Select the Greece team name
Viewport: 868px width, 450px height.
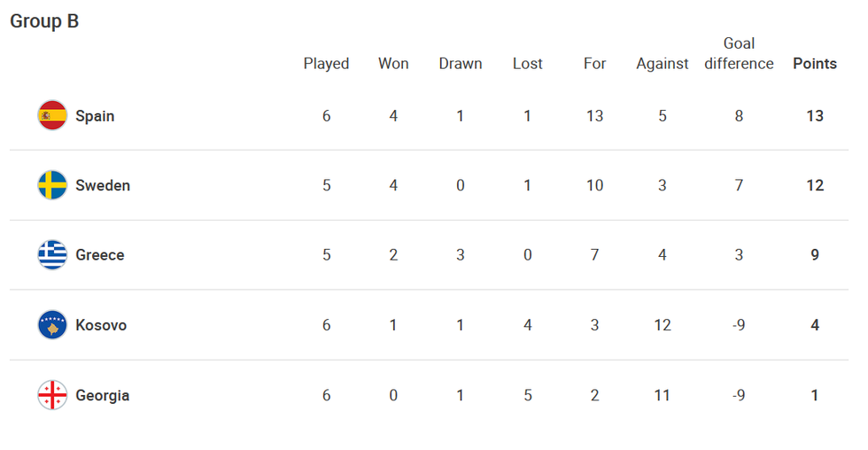(x=100, y=255)
